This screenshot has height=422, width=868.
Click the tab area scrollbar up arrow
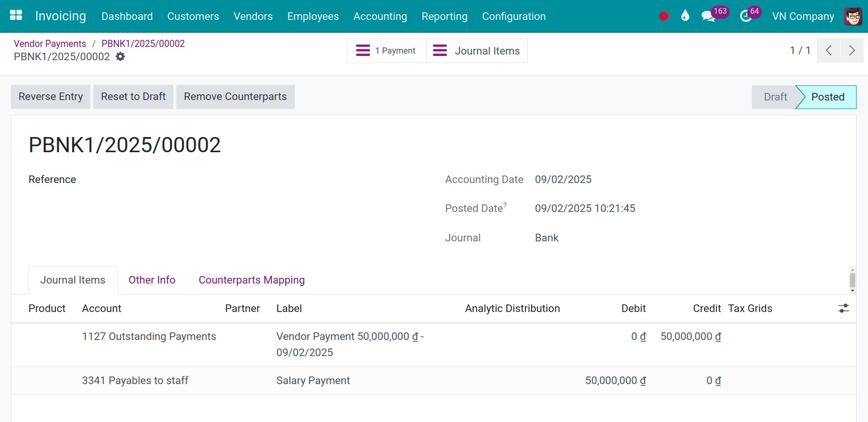point(852,270)
